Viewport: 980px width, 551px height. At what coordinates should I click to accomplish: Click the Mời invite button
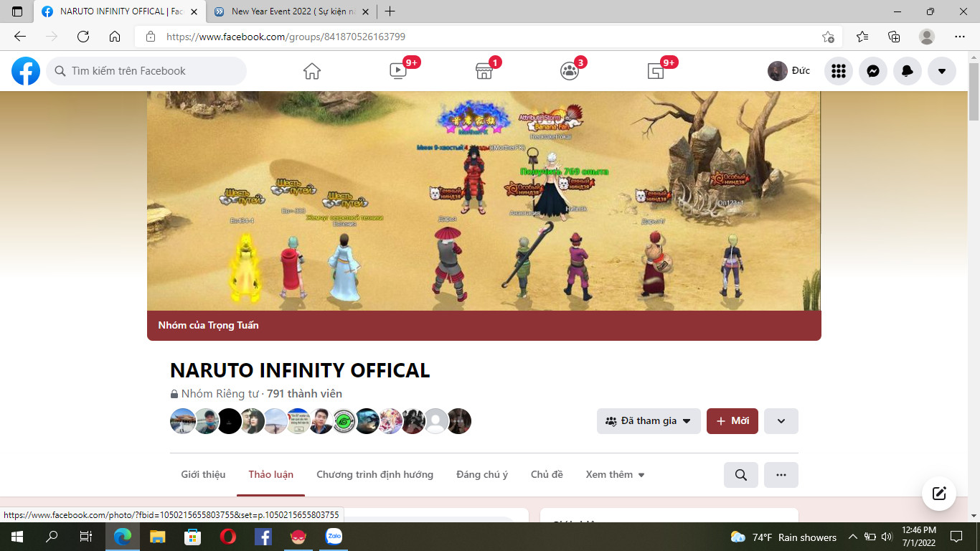[x=732, y=421]
